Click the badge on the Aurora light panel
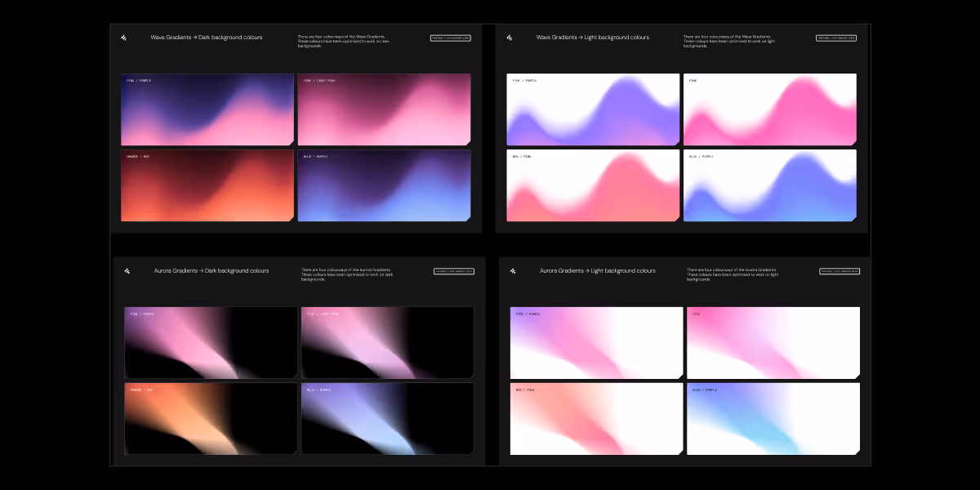 841,271
